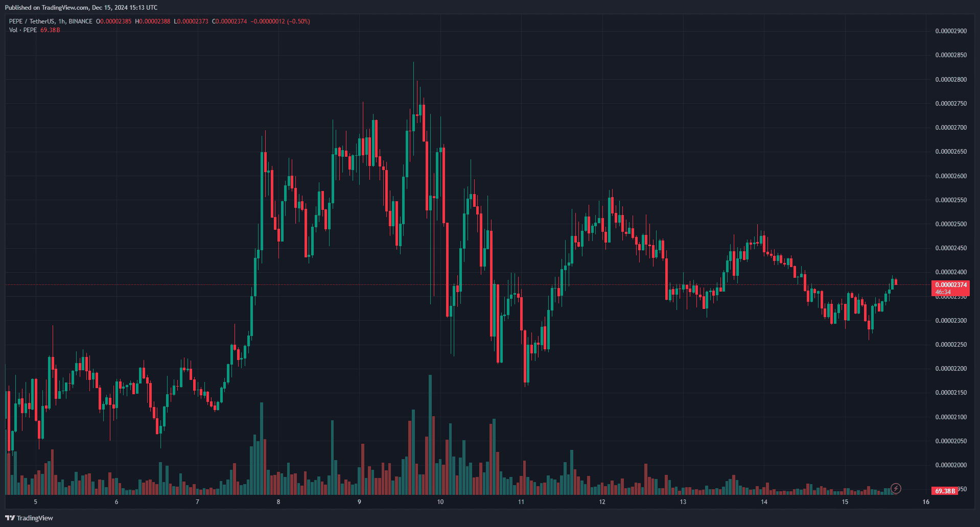
Task: Click the current price label 0.00002374
Action: pos(951,285)
